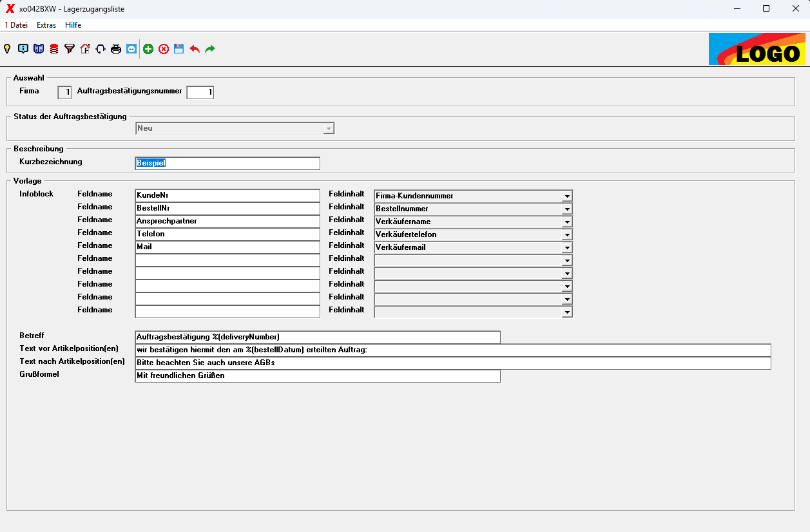This screenshot has height=532, width=810.
Task: Click the Auftragsbestätigungsnummer field
Action: [x=200, y=93]
